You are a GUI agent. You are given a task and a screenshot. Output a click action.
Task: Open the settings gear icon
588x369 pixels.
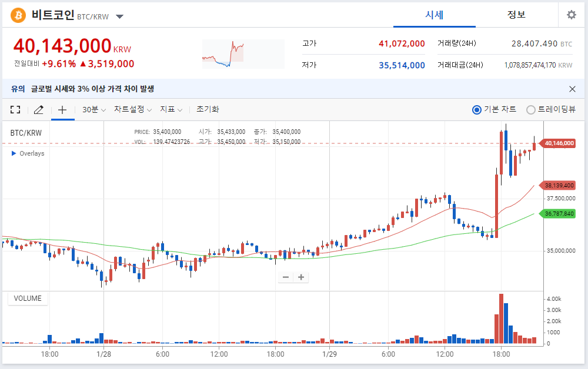click(571, 15)
